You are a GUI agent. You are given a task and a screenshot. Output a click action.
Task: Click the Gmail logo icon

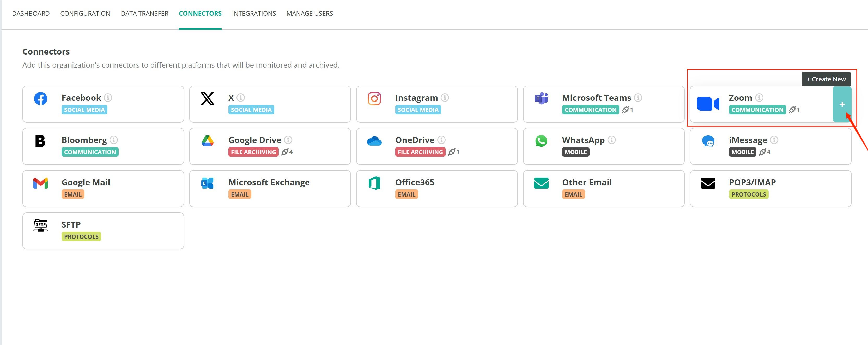pyautogui.click(x=40, y=183)
